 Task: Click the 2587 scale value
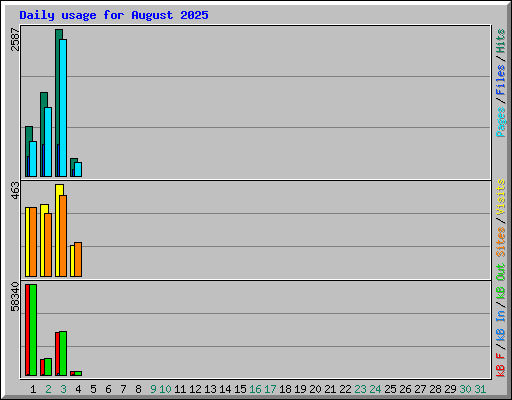tap(15, 39)
